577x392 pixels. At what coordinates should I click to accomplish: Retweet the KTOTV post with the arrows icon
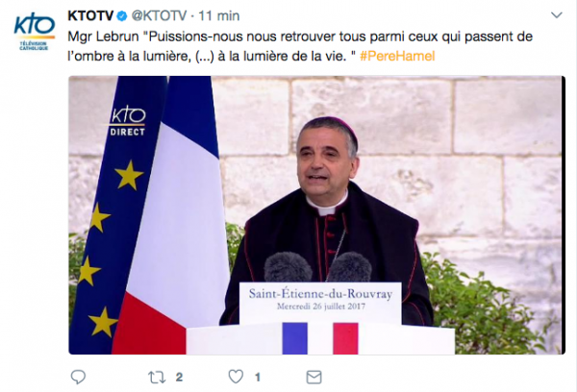[x=157, y=378]
